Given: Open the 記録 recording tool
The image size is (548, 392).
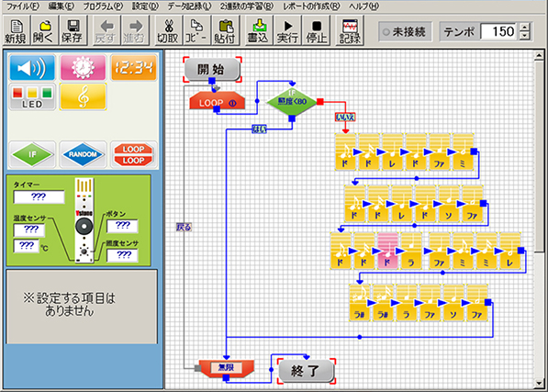Looking at the screenshot, I should click(x=350, y=30).
